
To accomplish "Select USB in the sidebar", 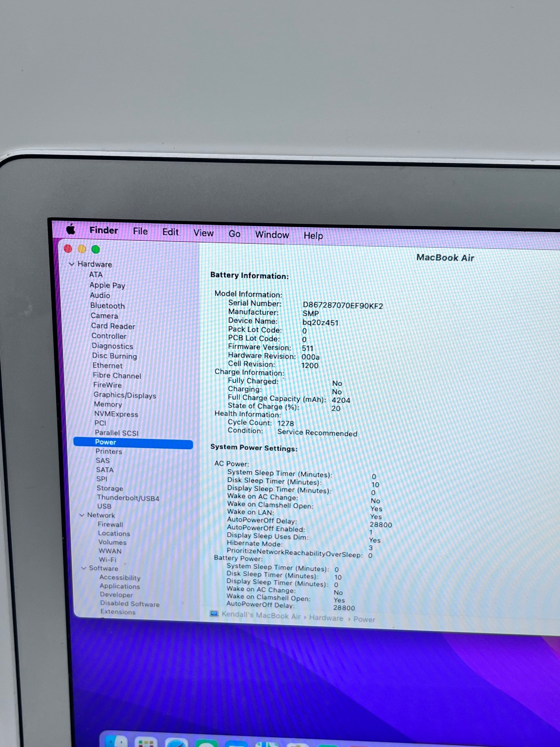I will point(104,506).
